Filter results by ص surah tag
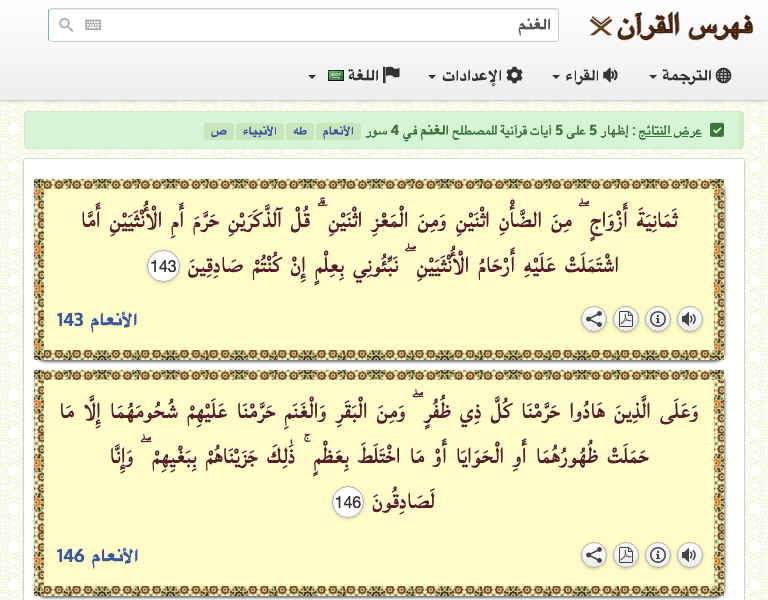Screen dimensions: 768x600 (219, 131)
